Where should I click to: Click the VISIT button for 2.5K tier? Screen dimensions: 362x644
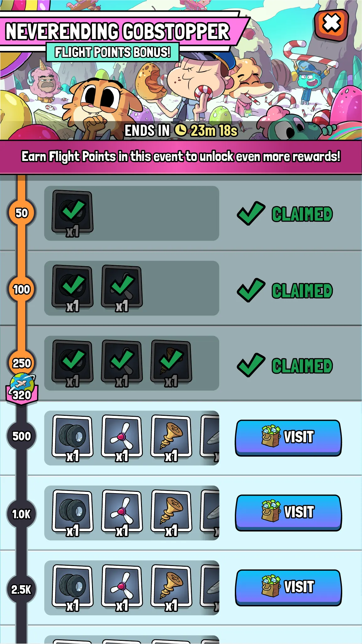tap(288, 587)
